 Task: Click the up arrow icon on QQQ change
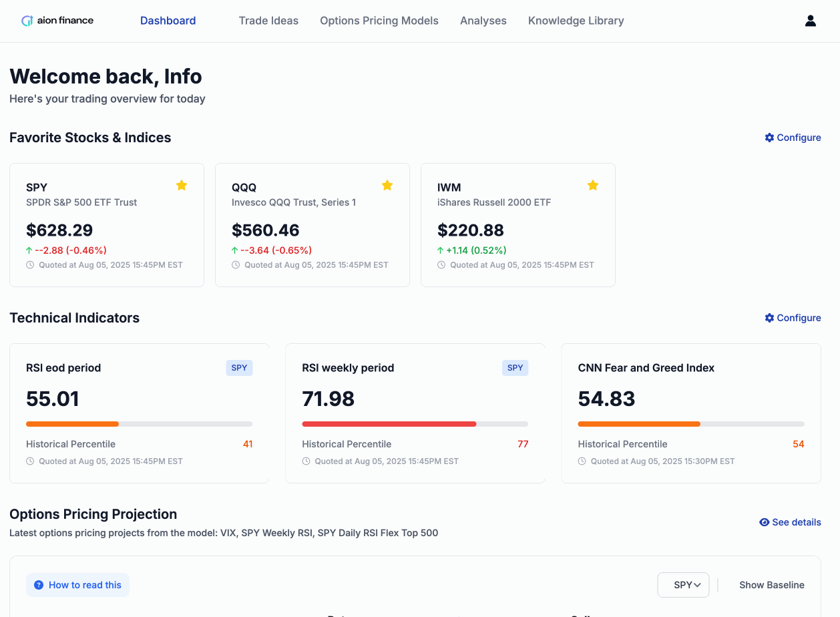[x=235, y=250]
